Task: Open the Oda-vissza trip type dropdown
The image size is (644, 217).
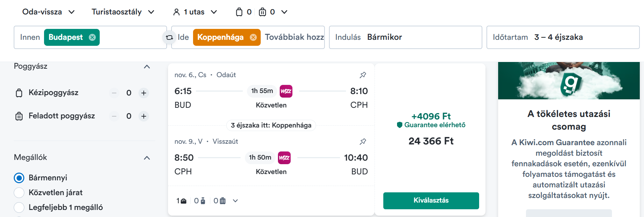Action: pos(49,12)
